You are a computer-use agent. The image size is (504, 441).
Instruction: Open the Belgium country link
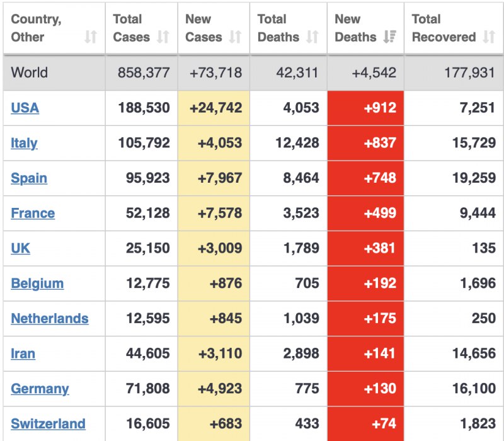[x=37, y=283]
